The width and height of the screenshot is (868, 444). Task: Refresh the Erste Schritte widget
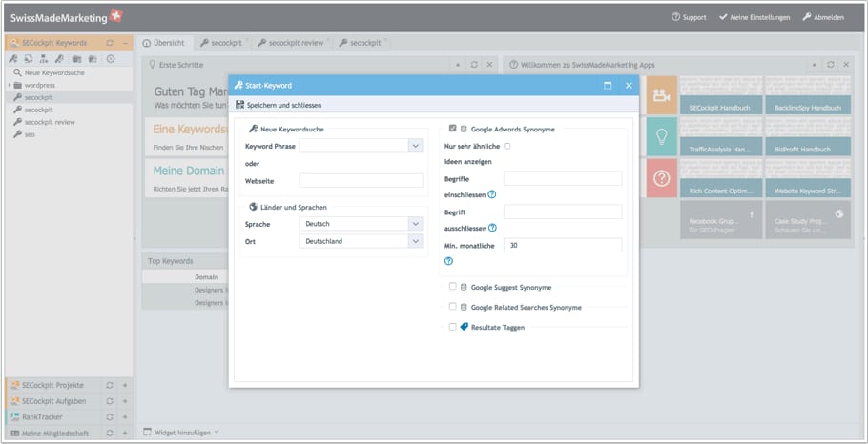474,65
